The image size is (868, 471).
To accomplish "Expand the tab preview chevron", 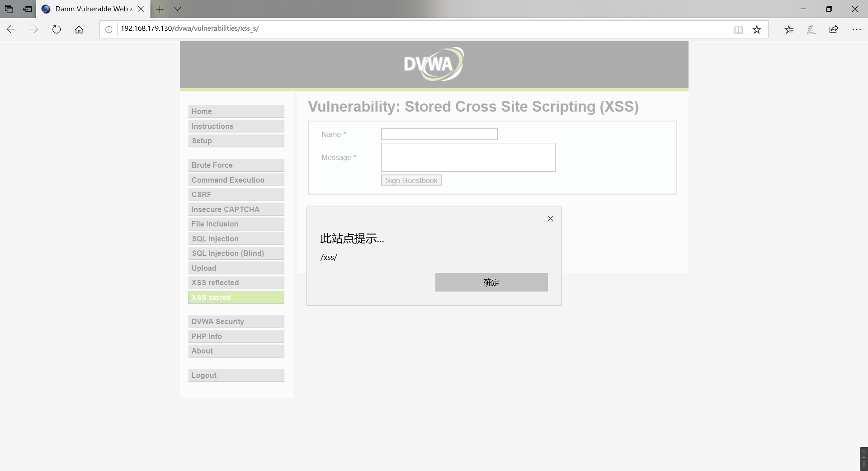I will 177,9.
